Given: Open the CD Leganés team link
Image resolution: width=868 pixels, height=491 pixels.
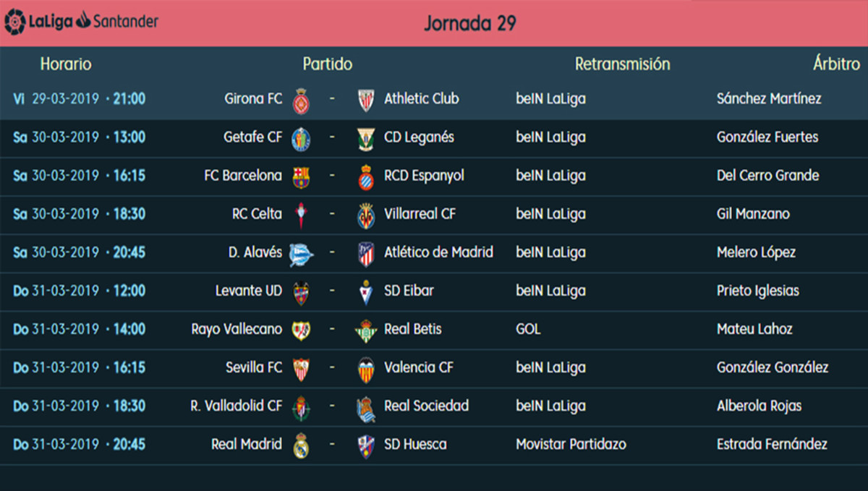Looking at the screenshot, I should point(419,137).
